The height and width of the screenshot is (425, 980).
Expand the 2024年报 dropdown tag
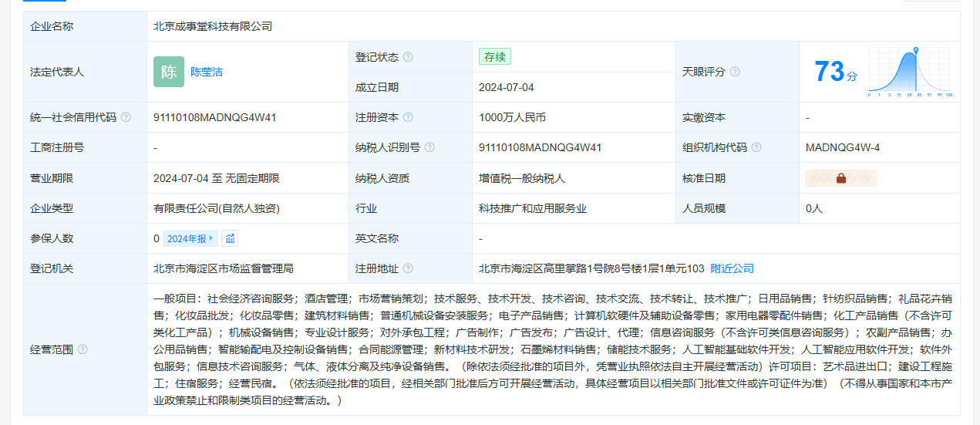pyautogui.click(x=190, y=238)
